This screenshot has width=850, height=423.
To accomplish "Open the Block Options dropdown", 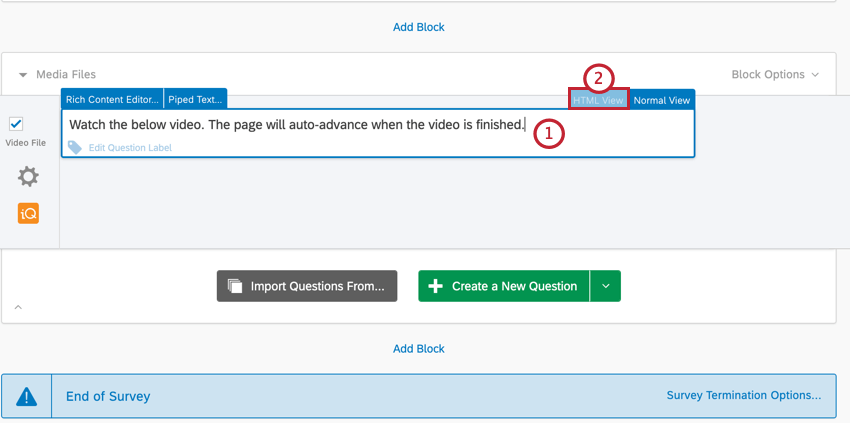I will 775,74.
